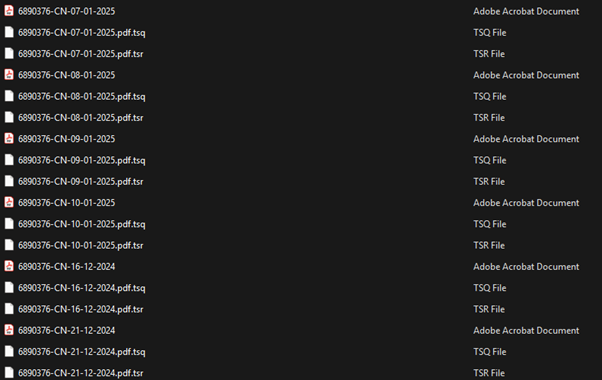Image resolution: width=602 pixels, height=380 pixels.
Task: Click PDF icon of 6890376-CN-08-01-2025
Action: [9, 74]
